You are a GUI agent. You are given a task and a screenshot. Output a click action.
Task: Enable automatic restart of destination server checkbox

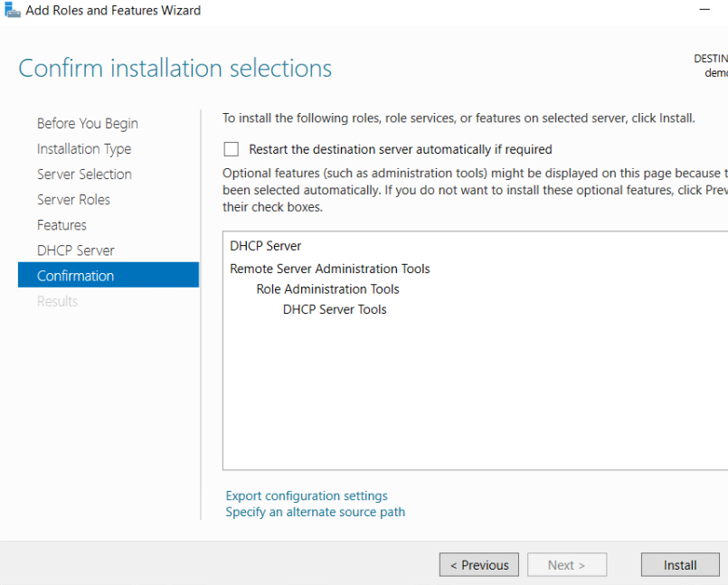[x=232, y=149]
